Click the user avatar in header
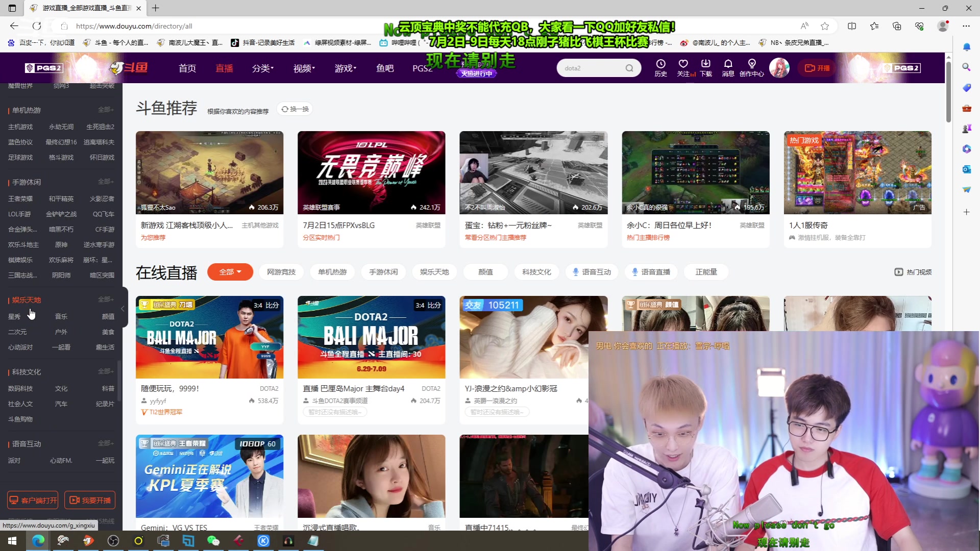This screenshot has height=551, width=980. pyautogui.click(x=779, y=68)
